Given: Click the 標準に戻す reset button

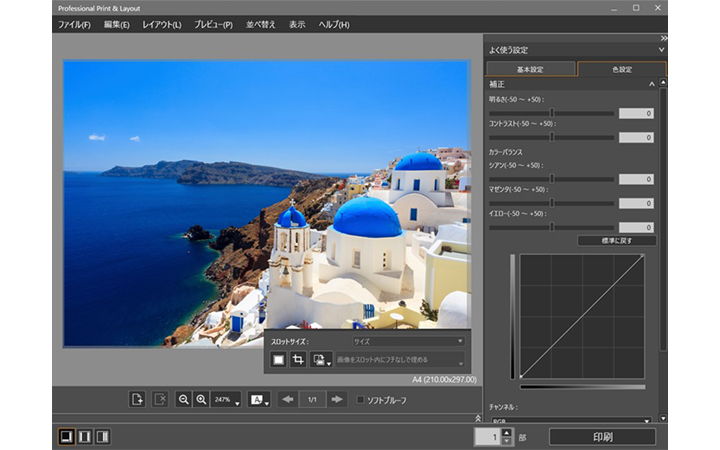Looking at the screenshot, I should click(x=617, y=241).
